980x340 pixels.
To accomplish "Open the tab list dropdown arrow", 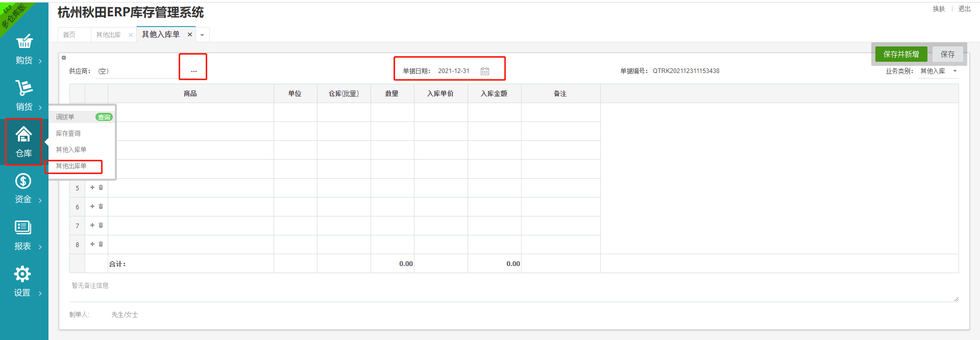I will (202, 35).
